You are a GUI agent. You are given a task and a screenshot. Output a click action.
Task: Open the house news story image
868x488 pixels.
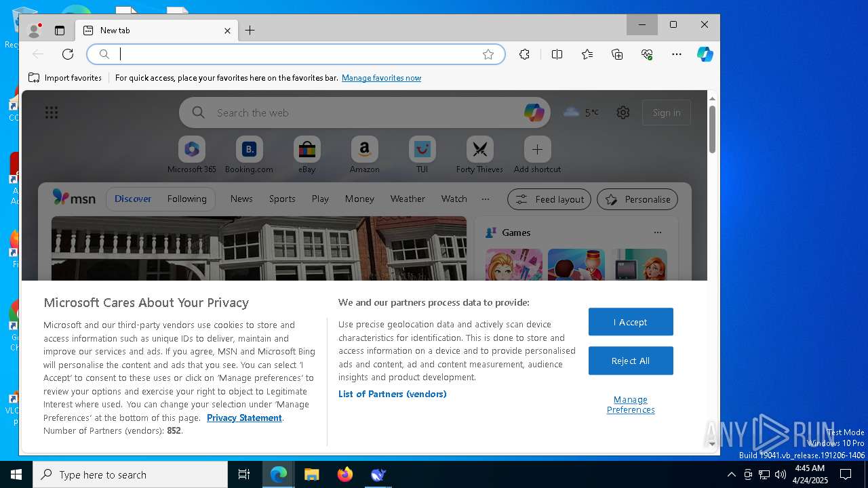click(259, 248)
